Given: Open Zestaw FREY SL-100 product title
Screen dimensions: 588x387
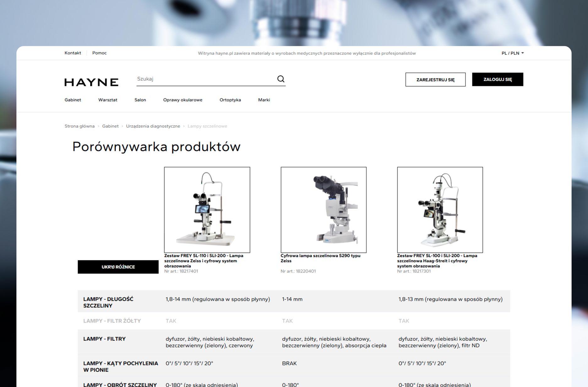Looking at the screenshot, I should (x=437, y=261).
